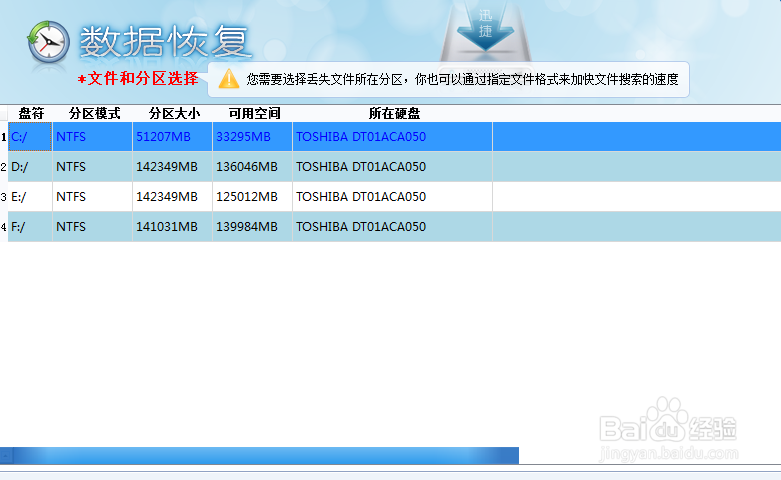Click the 盘符 column header
The width and height of the screenshot is (781, 480).
coord(31,114)
